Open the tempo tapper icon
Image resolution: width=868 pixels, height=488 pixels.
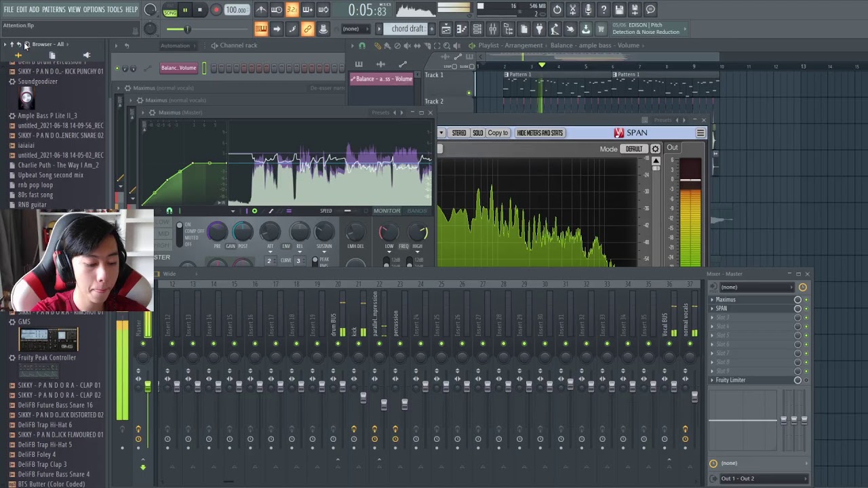(x=555, y=29)
